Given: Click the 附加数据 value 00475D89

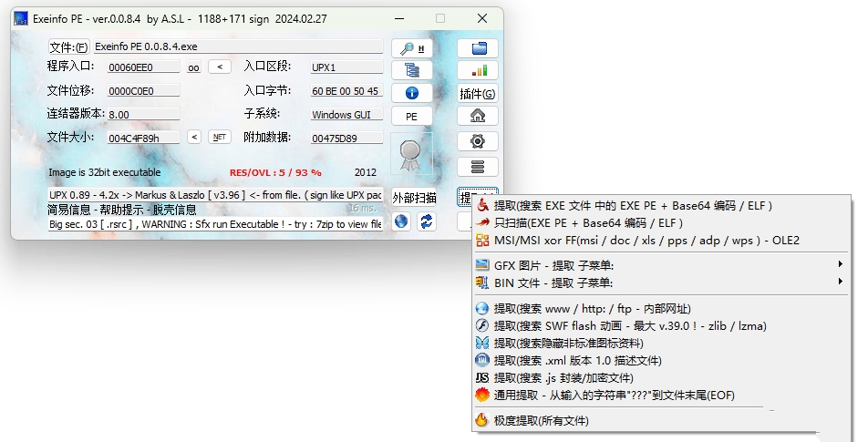Looking at the screenshot, I should click(346, 139).
